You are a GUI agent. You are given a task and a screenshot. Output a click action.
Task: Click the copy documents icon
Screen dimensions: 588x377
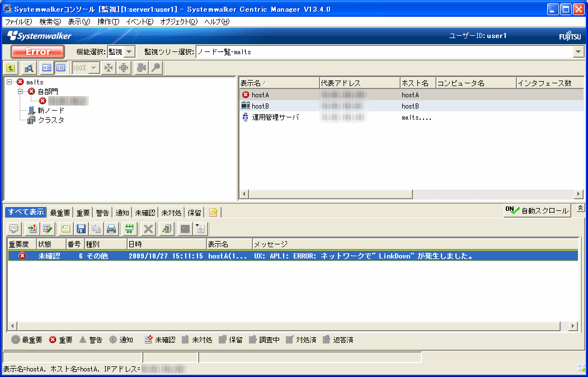point(96,229)
